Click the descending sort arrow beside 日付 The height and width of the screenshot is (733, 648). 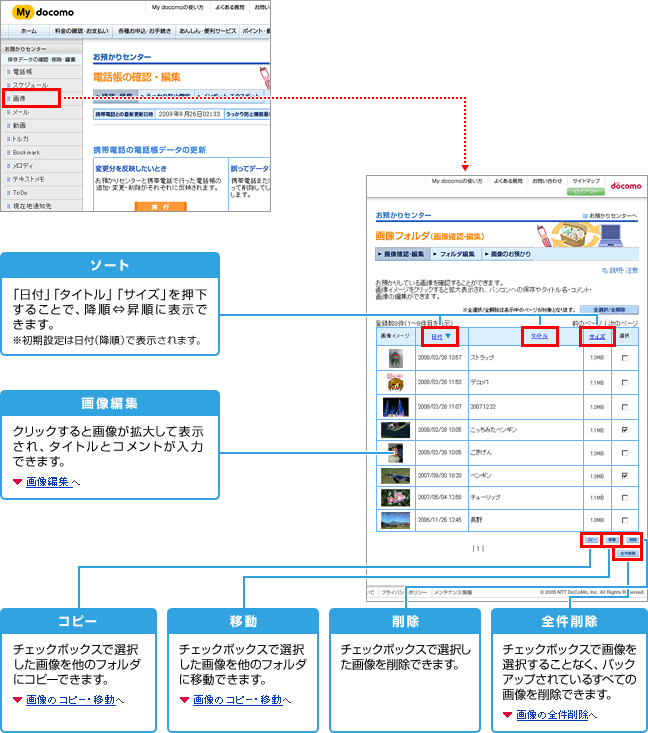449,338
